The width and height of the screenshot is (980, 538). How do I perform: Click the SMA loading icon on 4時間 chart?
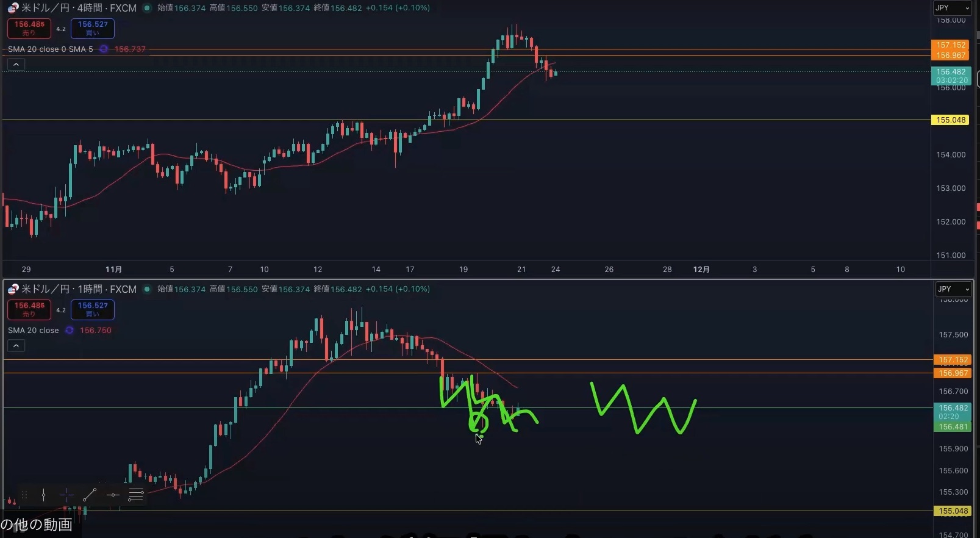pyautogui.click(x=104, y=49)
